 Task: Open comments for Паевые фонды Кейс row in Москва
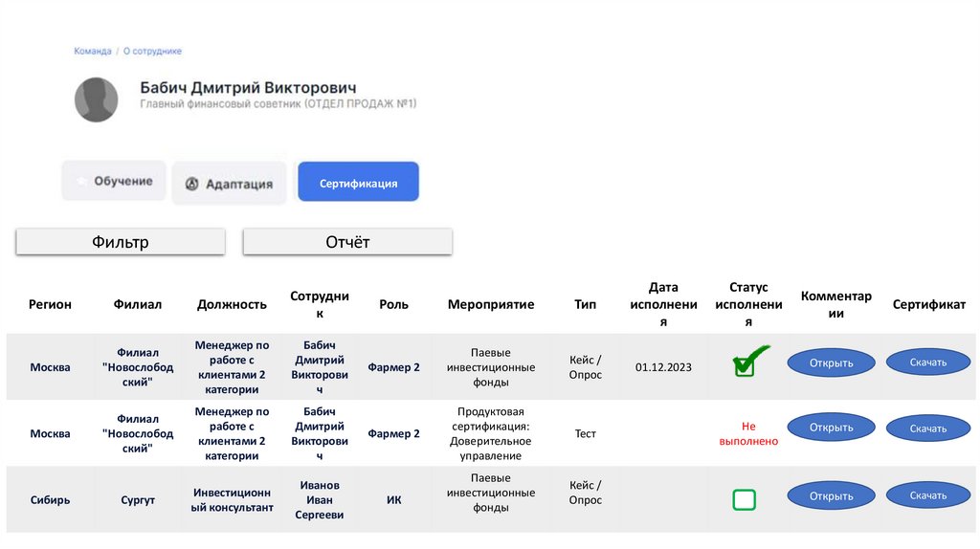tap(831, 362)
